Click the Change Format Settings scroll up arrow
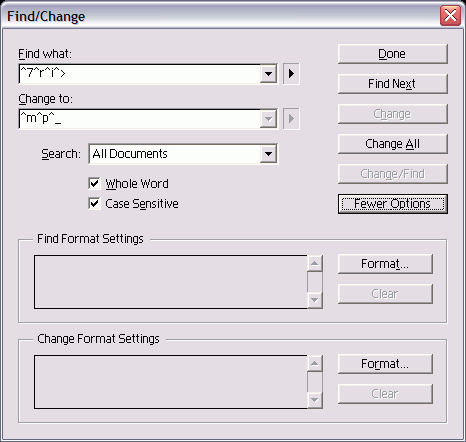This screenshot has height=442, width=466. (315, 364)
